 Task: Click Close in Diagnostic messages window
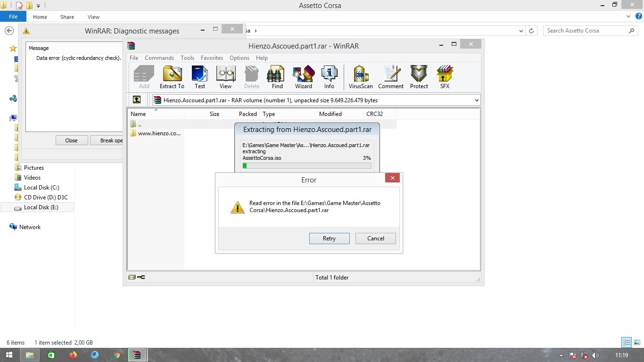tap(71, 140)
